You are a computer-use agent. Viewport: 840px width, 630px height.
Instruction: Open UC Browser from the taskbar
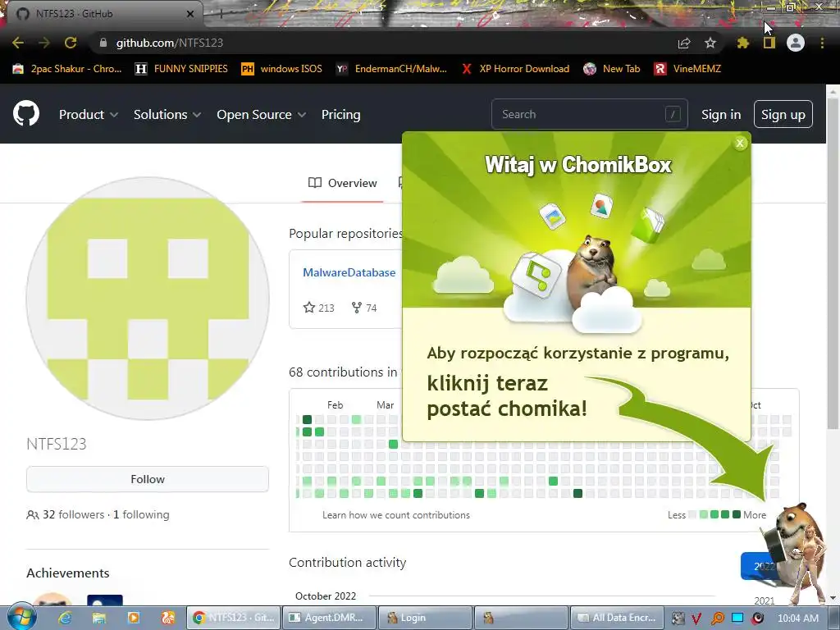pyautogui.click(x=167, y=618)
